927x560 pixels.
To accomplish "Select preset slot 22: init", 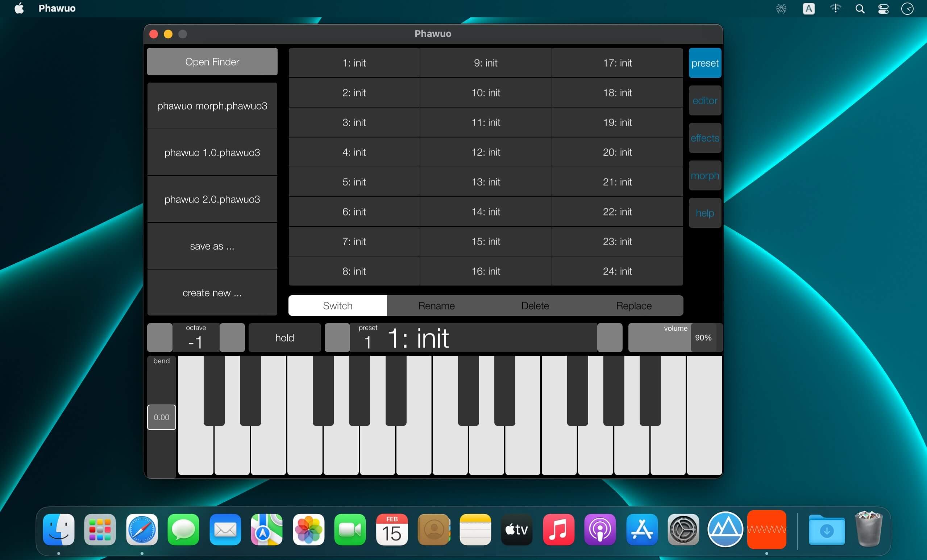I will pyautogui.click(x=618, y=212).
